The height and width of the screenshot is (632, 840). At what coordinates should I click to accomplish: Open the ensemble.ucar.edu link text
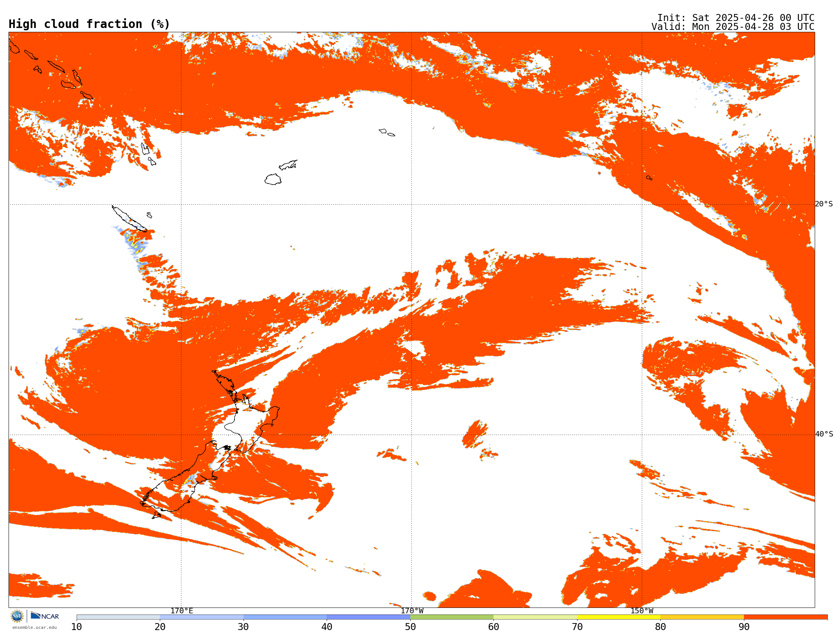[x=35, y=627]
